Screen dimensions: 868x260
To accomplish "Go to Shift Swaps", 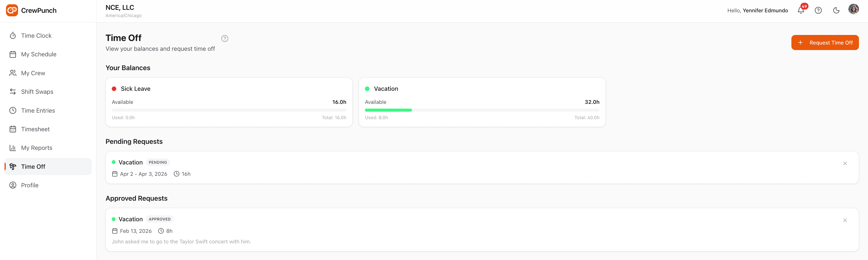I will (37, 91).
